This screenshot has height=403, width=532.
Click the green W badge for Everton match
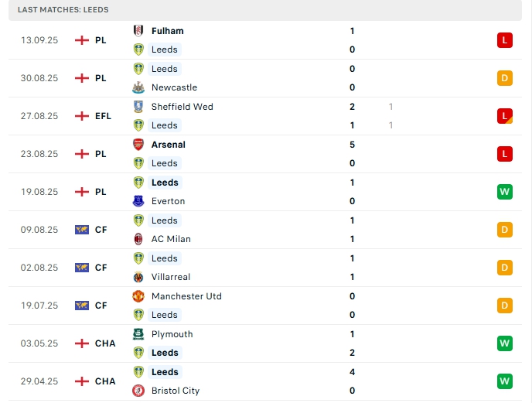coord(505,192)
